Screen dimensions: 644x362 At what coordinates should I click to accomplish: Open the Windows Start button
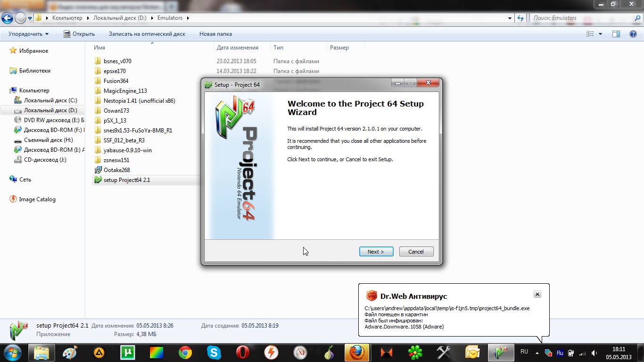pyautogui.click(x=13, y=352)
